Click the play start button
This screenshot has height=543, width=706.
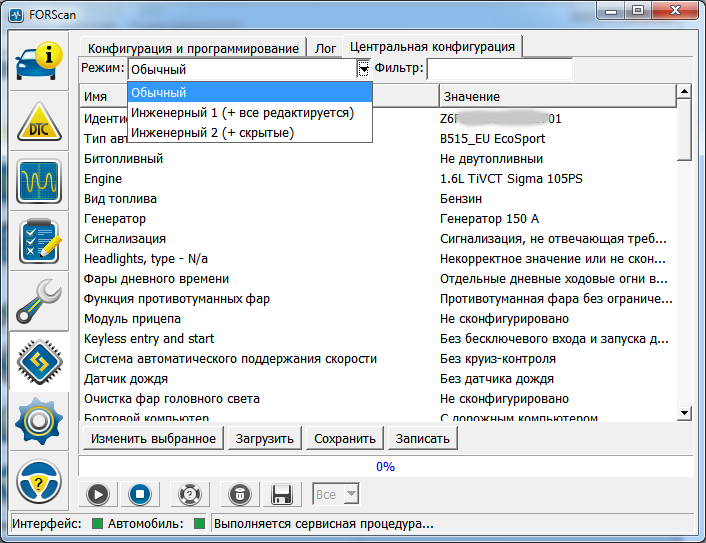tap(98, 494)
